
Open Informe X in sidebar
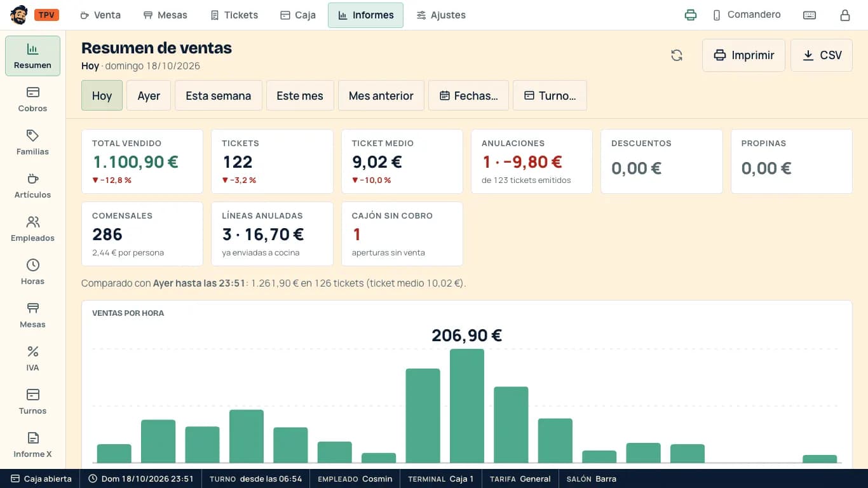(x=32, y=445)
